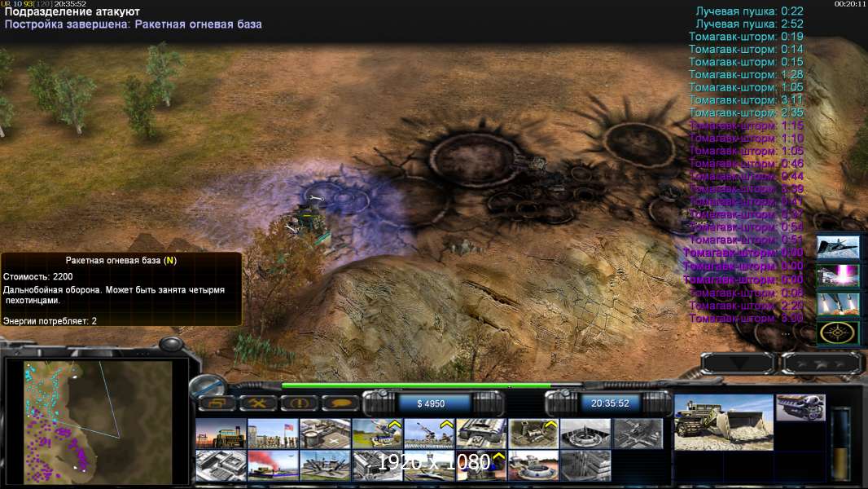Select the red smoke drop zone build icon
Screen dimensions: 868x489
click(273, 465)
